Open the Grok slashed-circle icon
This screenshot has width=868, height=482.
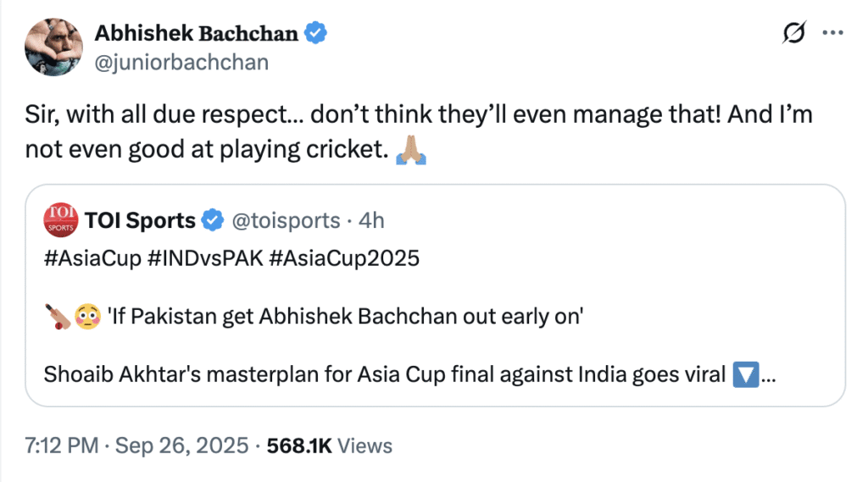click(x=794, y=34)
